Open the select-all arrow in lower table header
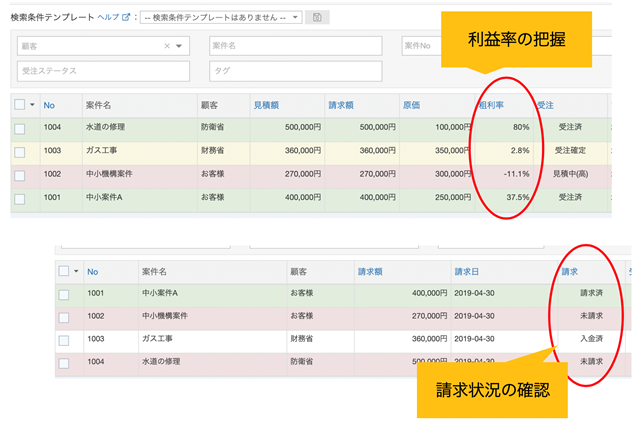The image size is (633, 422). 76,271
